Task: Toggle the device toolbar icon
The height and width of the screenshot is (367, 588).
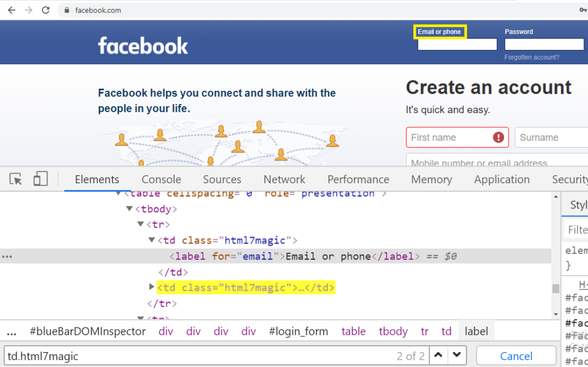Action: tap(40, 179)
